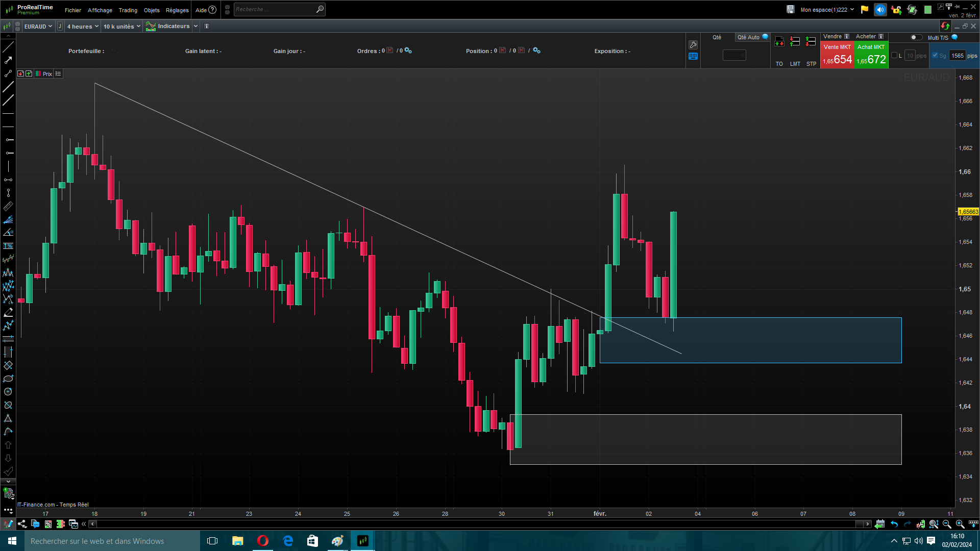Toggle the Multi T/S switch

coord(916,37)
